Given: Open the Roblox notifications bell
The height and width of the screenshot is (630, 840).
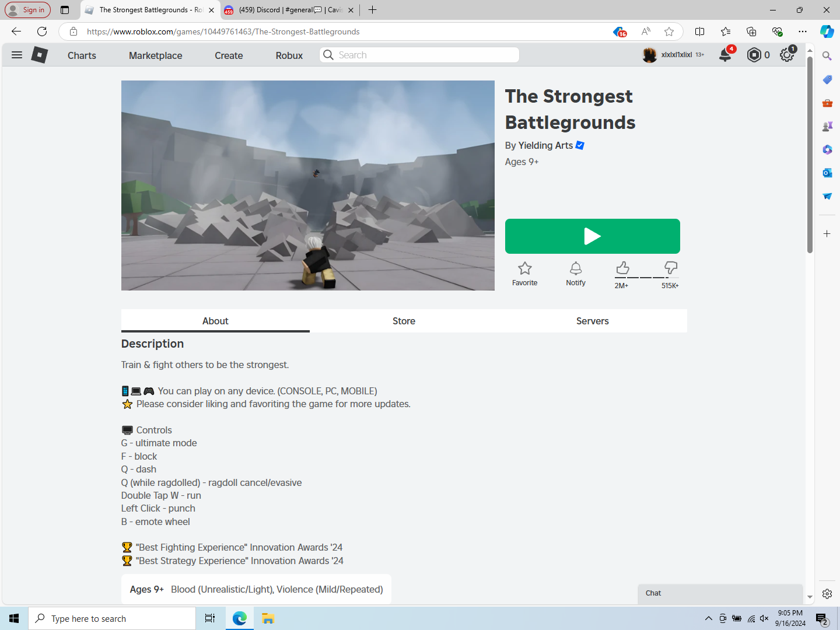Looking at the screenshot, I should click(725, 55).
